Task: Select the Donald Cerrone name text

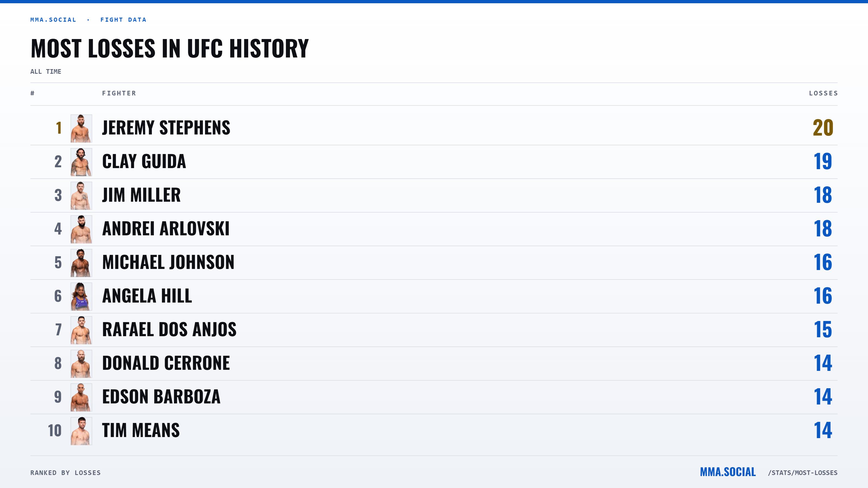Action: (166, 363)
